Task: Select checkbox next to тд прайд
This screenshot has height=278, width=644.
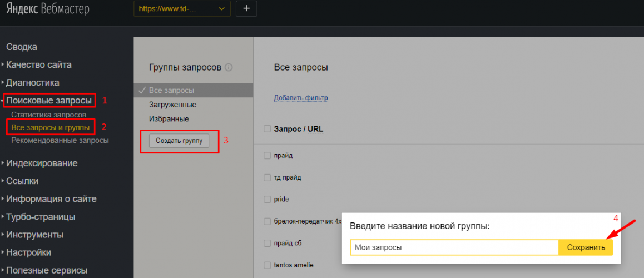Action: pos(267,177)
